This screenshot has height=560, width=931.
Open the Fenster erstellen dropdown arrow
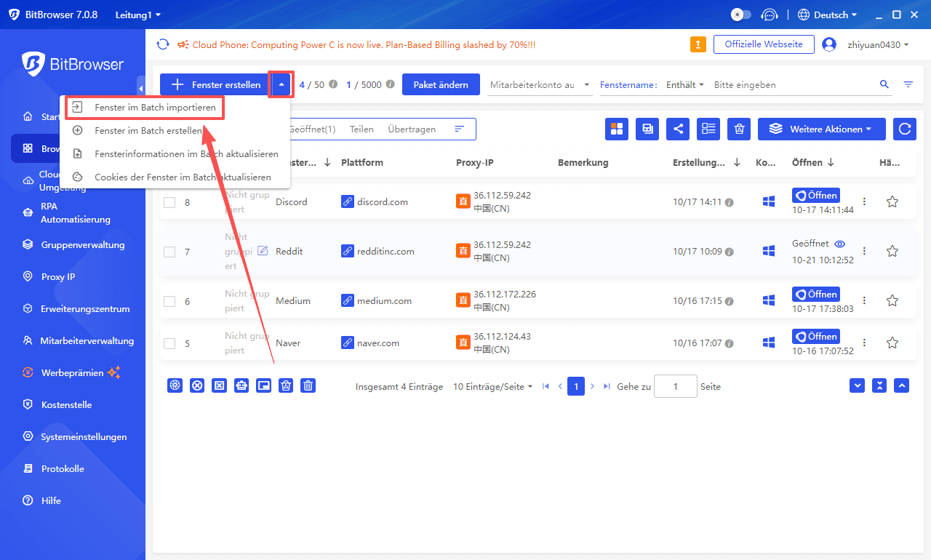click(281, 84)
